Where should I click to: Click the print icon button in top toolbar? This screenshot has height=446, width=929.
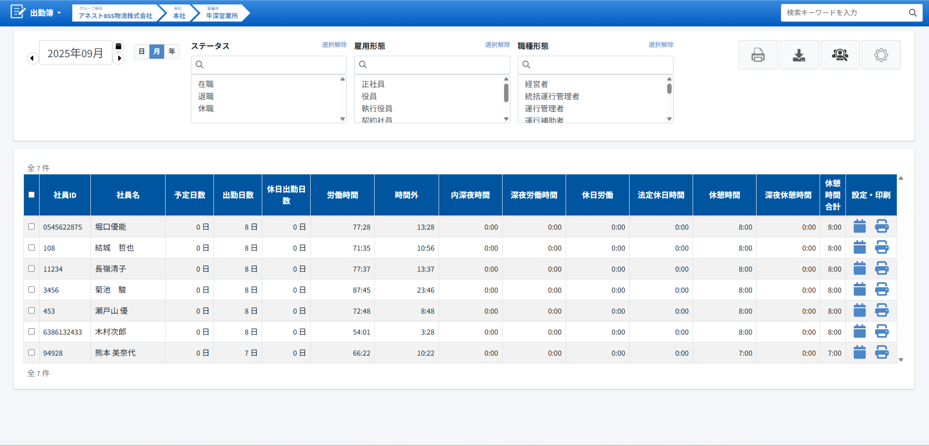click(x=757, y=55)
